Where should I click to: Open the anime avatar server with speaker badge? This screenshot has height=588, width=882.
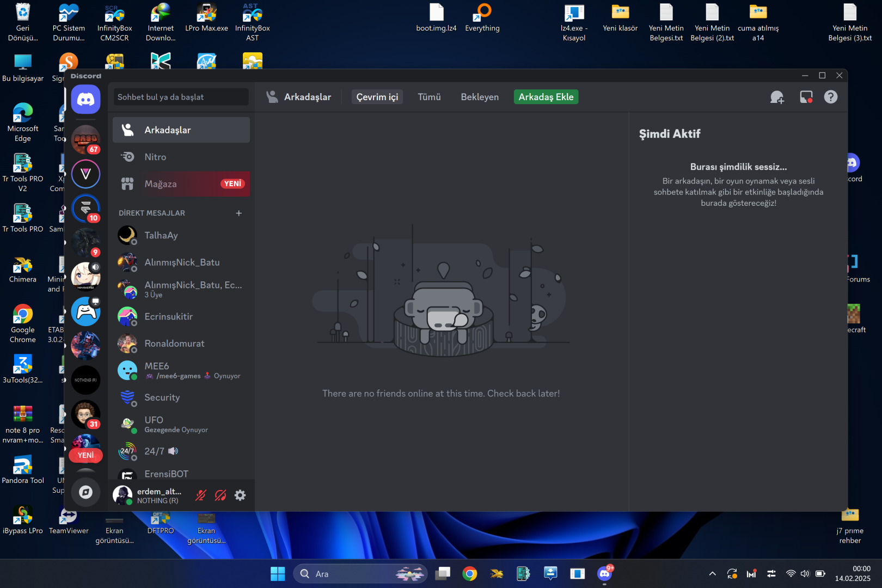tap(85, 277)
